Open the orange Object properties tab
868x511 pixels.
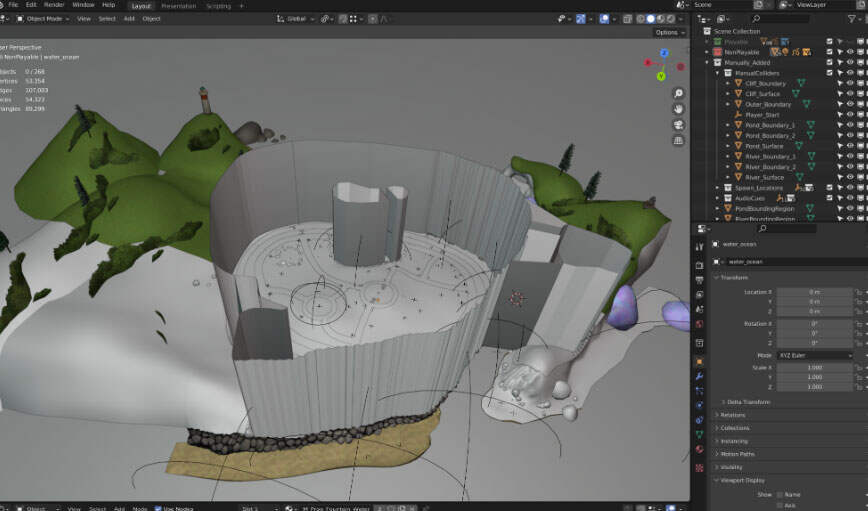699,361
